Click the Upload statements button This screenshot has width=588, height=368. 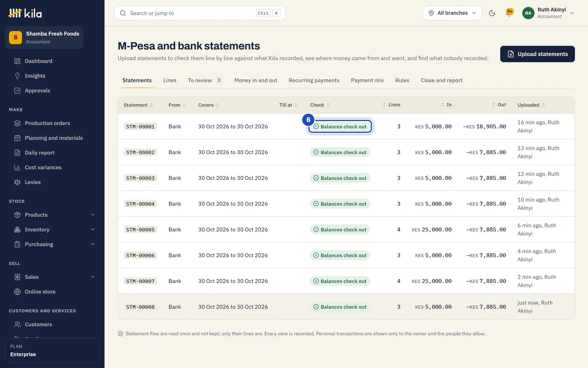(x=537, y=54)
